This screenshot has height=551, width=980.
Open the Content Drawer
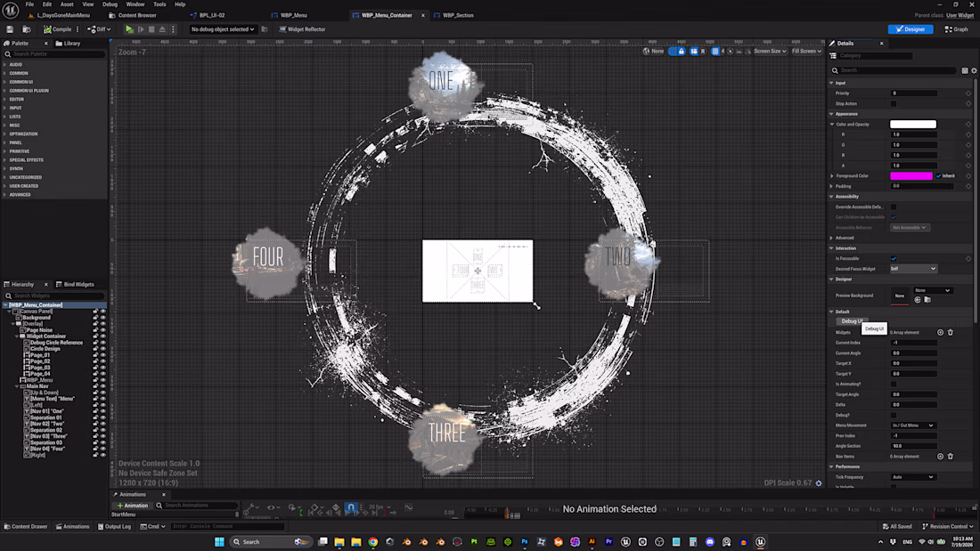click(26, 527)
